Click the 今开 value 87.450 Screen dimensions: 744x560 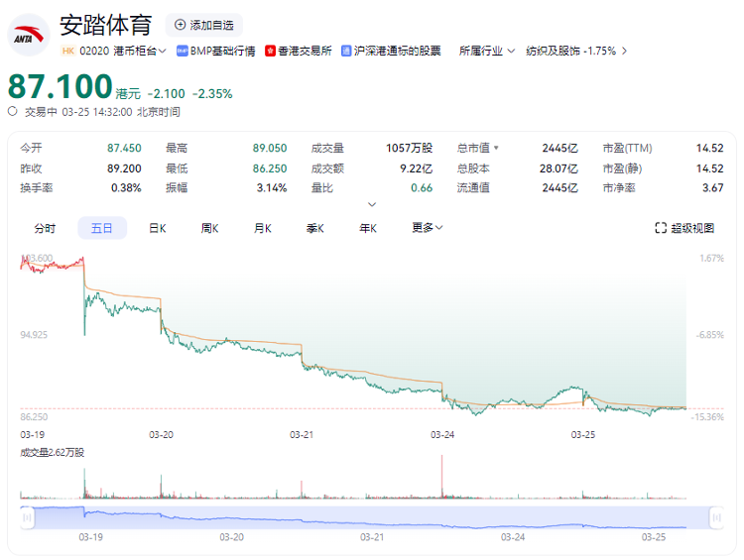pyautogui.click(x=124, y=148)
